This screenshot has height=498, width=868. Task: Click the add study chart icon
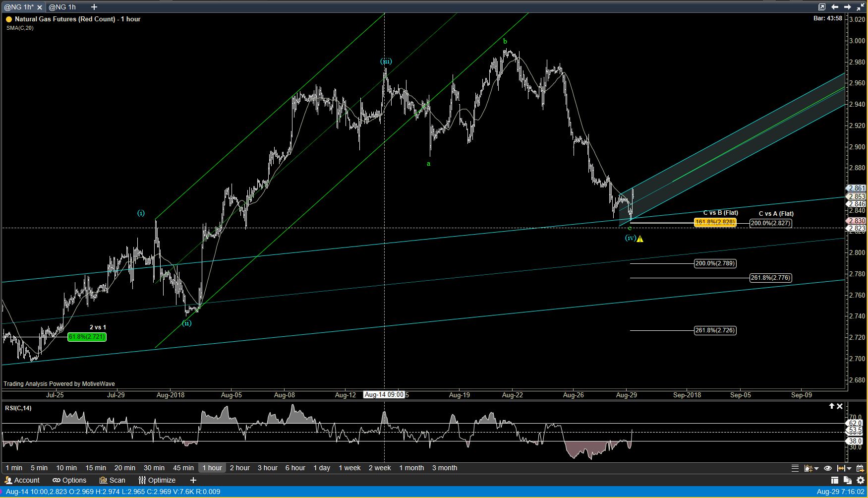808,468
